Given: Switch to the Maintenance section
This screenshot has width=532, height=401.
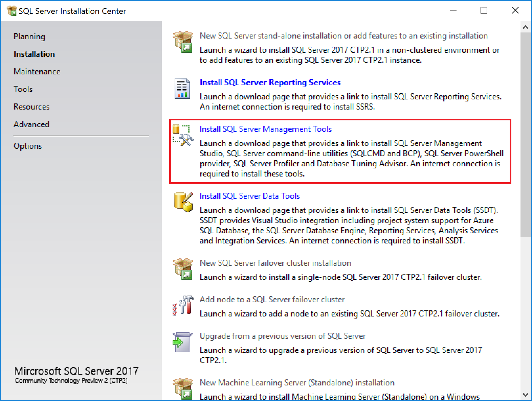Looking at the screenshot, I should point(37,72).
